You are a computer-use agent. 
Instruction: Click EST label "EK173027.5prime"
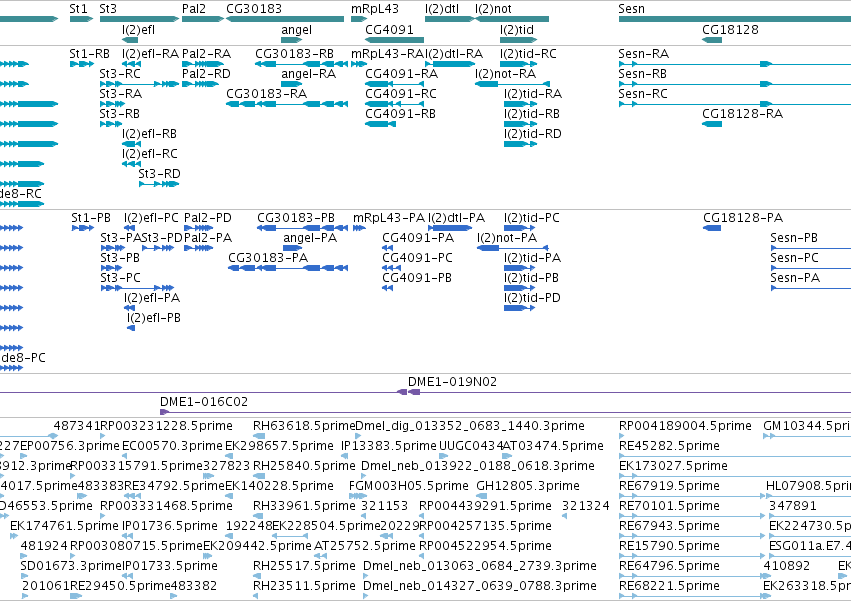coord(673,466)
